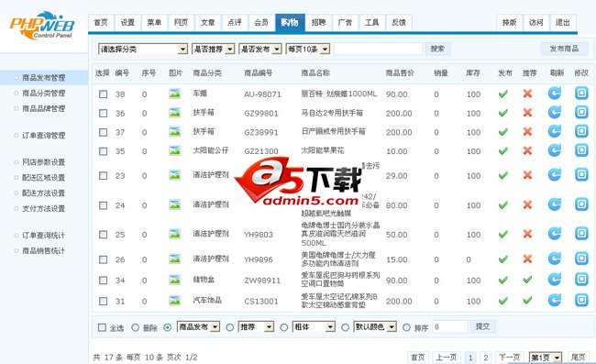Click the 退出 logout button
This screenshot has width=596, height=364.
[563, 22]
